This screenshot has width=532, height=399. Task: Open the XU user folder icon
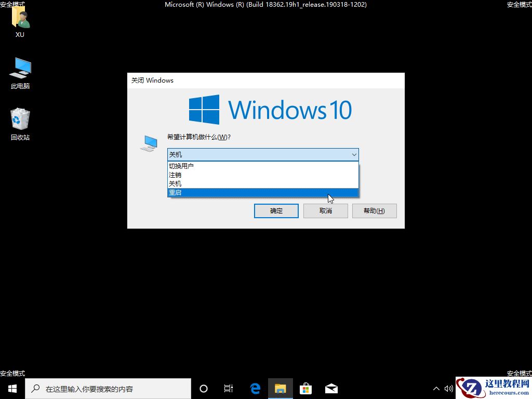click(x=20, y=21)
